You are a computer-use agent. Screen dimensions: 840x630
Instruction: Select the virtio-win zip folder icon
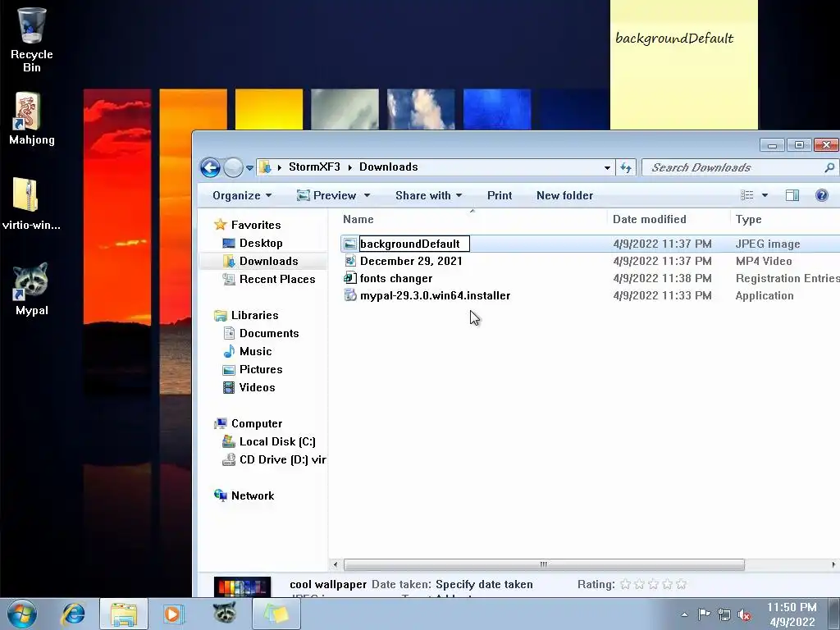pyautogui.click(x=30, y=203)
